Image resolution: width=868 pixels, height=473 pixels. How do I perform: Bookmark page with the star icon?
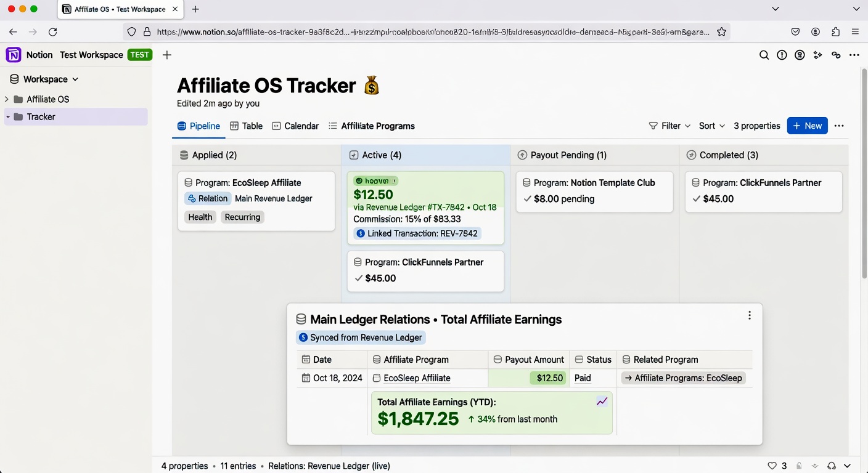[721, 32]
